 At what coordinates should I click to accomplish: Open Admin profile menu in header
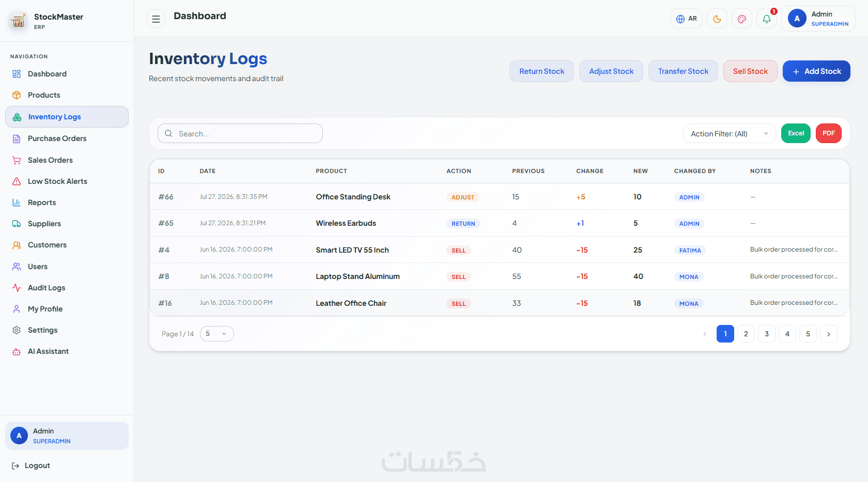click(x=818, y=19)
